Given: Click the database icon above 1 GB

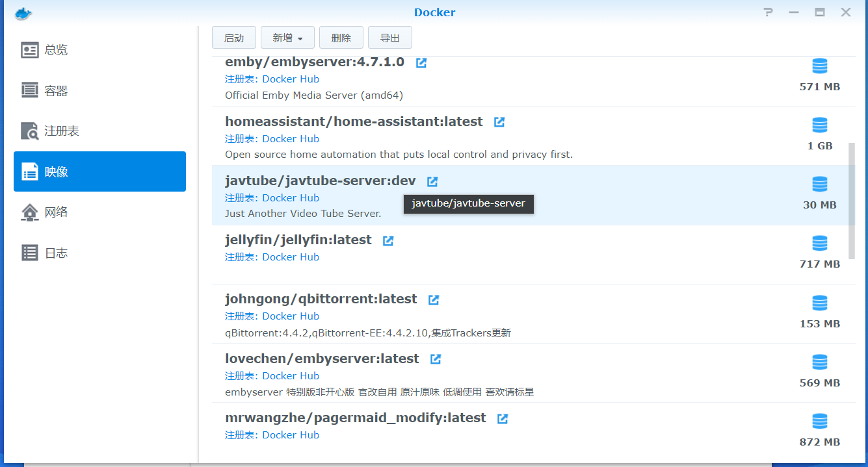Looking at the screenshot, I should coord(820,125).
